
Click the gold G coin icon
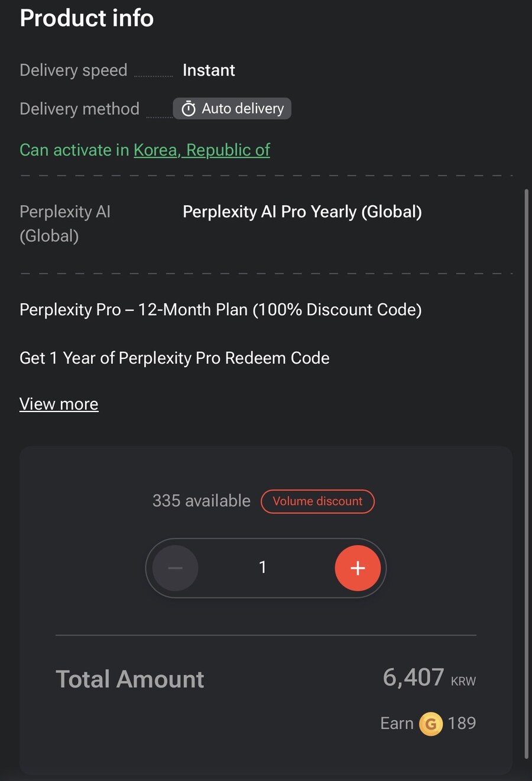[x=431, y=724]
